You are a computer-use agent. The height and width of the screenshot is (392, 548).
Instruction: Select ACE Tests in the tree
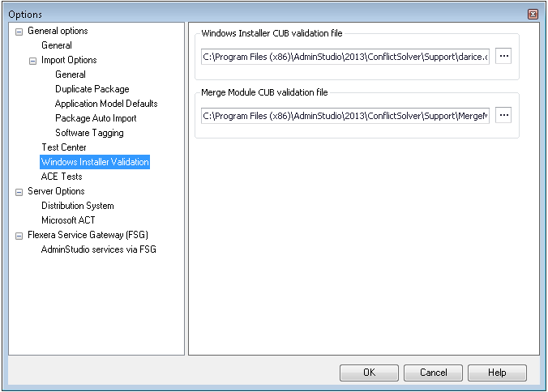62,177
